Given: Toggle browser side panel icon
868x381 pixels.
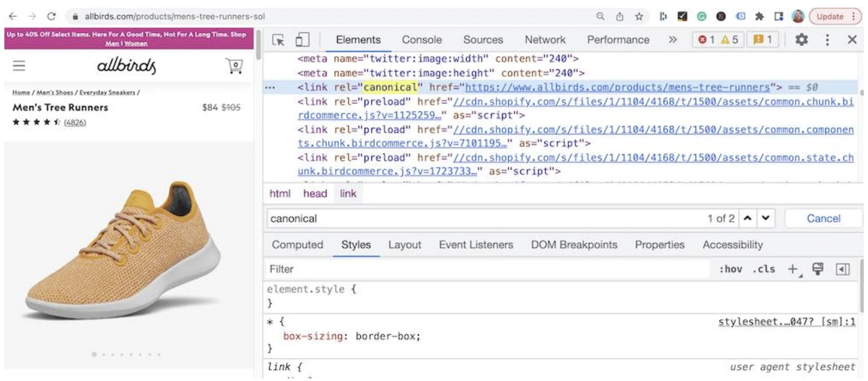Looking at the screenshot, I should (x=779, y=17).
